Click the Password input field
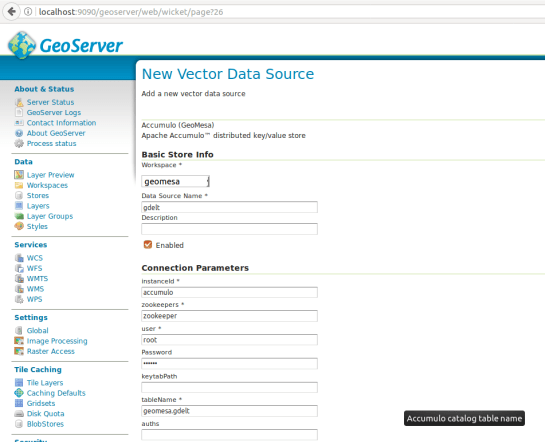This screenshot has width=545, height=442. [x=229, y=363]
